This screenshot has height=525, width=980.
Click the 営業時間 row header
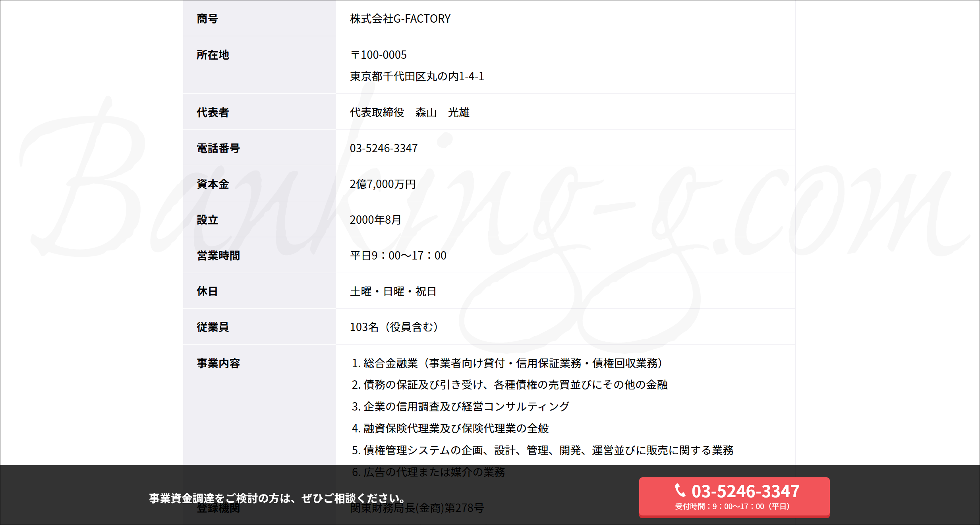point(259,255)
